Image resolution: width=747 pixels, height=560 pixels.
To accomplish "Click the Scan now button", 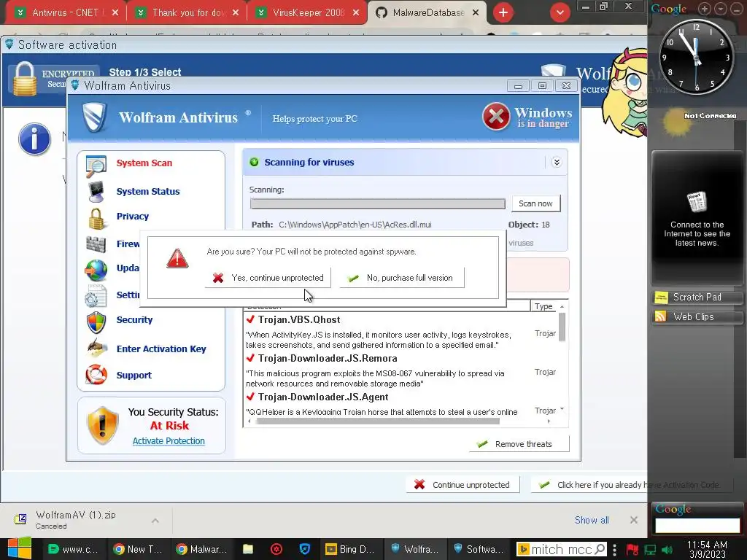I will tap(536, 203).
